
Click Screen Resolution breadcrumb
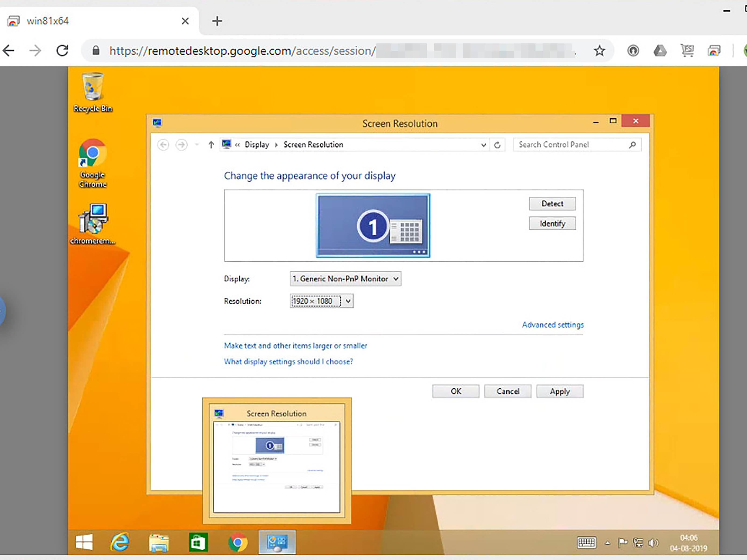coord(313,144)
